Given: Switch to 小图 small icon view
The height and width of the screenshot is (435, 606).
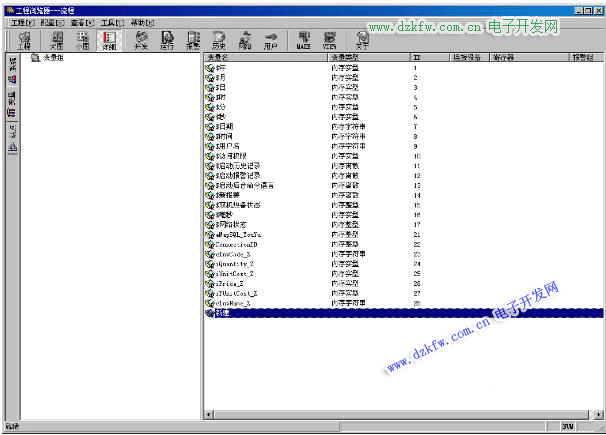Looking at the screenshot, I should point(82,39).
